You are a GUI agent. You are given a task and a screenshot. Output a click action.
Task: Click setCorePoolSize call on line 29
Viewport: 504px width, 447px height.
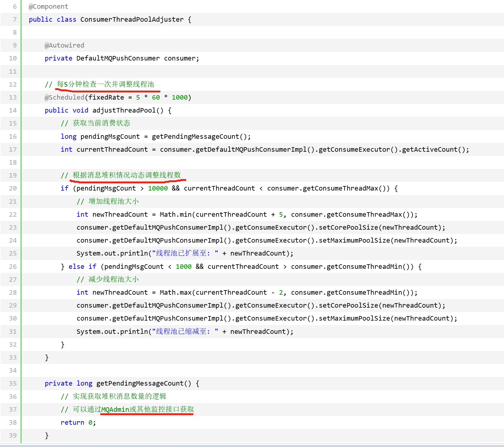(348, 306)
